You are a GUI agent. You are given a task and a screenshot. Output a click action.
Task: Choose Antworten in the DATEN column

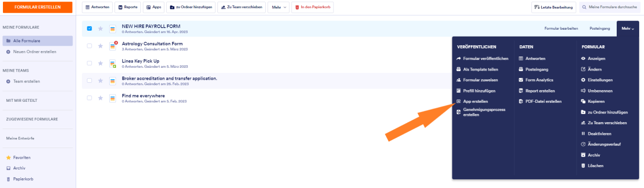(x=532, y=58)
